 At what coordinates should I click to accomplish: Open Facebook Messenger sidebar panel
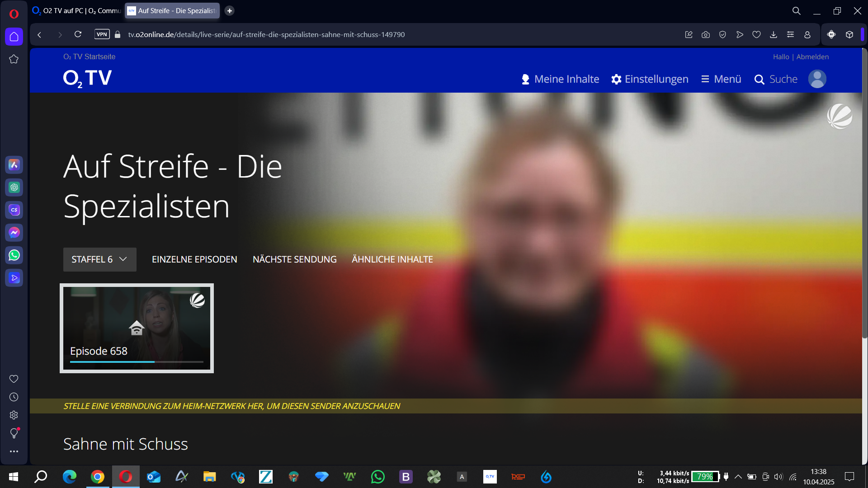pos(14,233)
